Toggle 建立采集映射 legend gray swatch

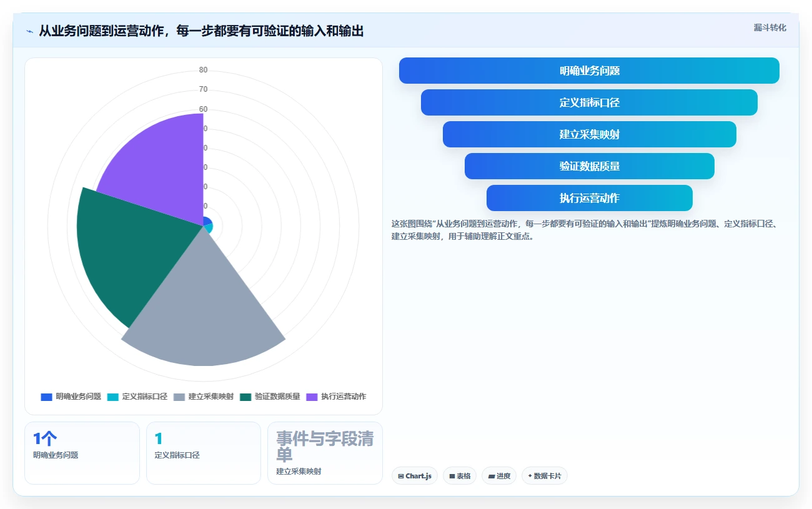[179, 397]
